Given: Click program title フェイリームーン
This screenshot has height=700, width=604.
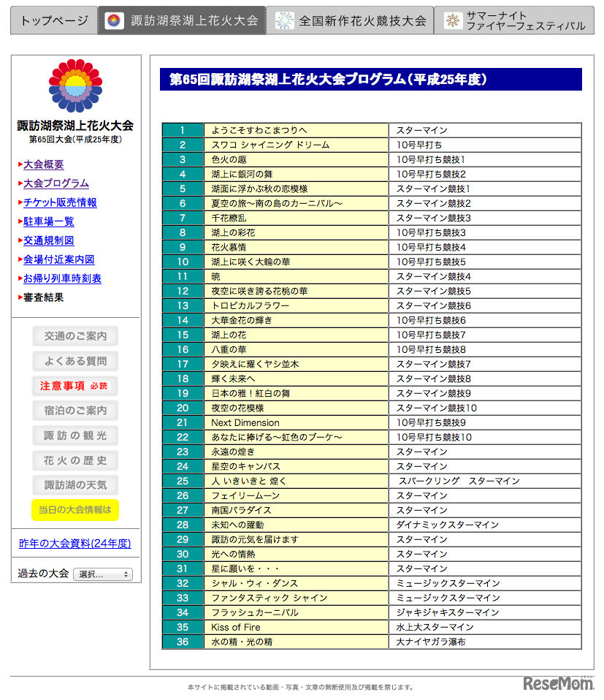Looking at the screenshot, I should [246, 496].
